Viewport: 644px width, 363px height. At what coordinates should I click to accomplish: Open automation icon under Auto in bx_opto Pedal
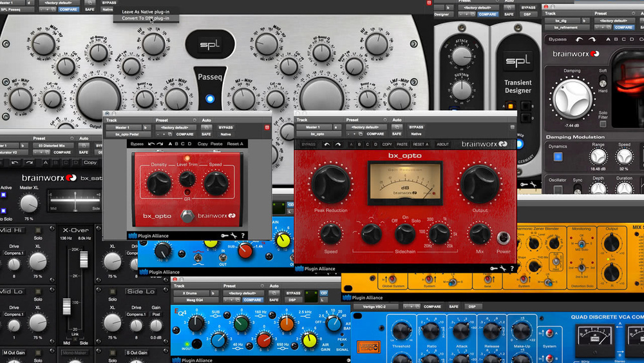click(206, 128)
